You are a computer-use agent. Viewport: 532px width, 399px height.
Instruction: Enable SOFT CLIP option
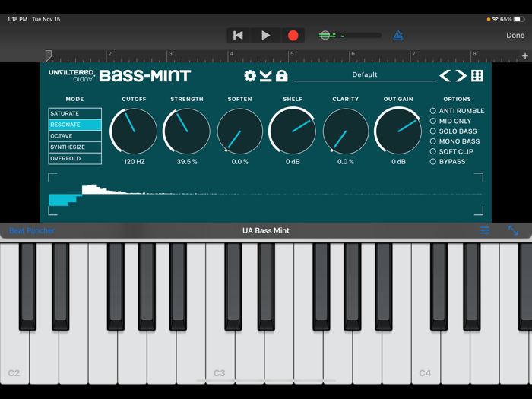point(451,152)
